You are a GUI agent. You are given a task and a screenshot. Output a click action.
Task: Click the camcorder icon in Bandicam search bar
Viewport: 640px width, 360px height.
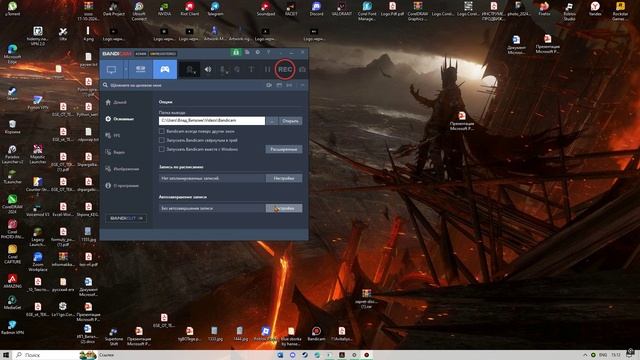(269, 85)
